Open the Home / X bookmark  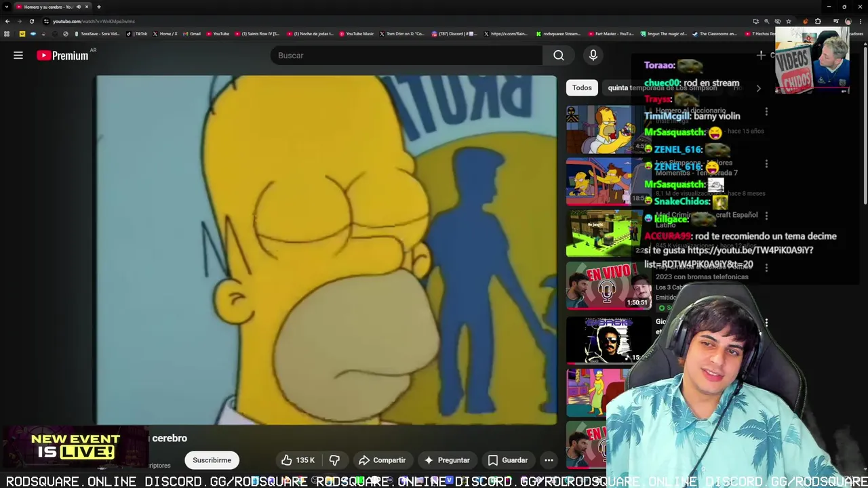tap(165, 34)
